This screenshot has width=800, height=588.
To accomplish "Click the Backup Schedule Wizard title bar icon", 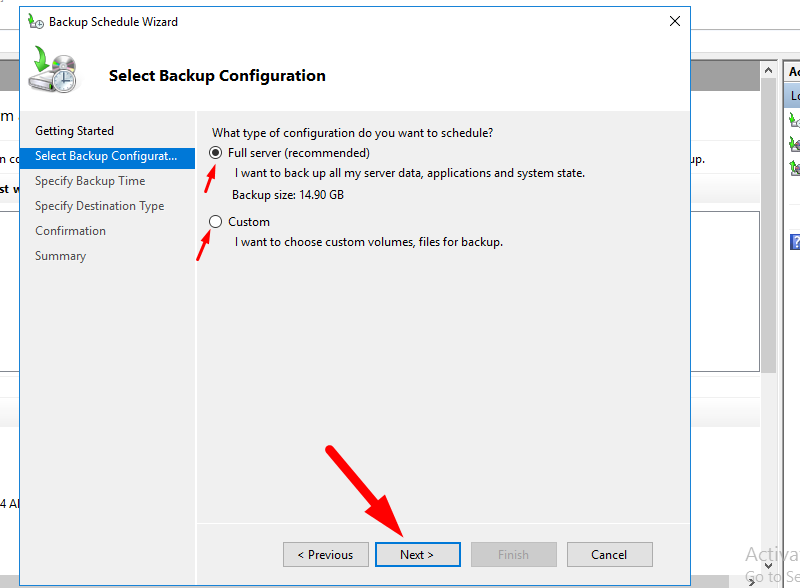I will 36,21.
